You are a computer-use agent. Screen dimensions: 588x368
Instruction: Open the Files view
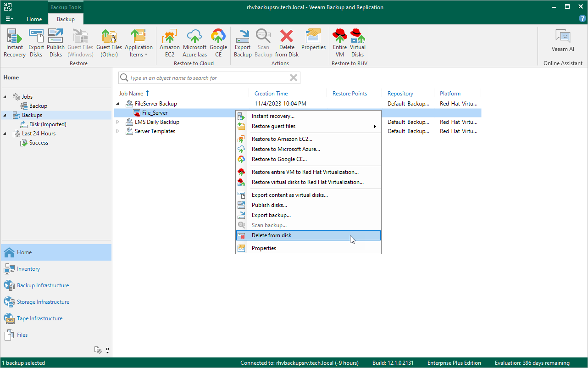pos(56,335)
